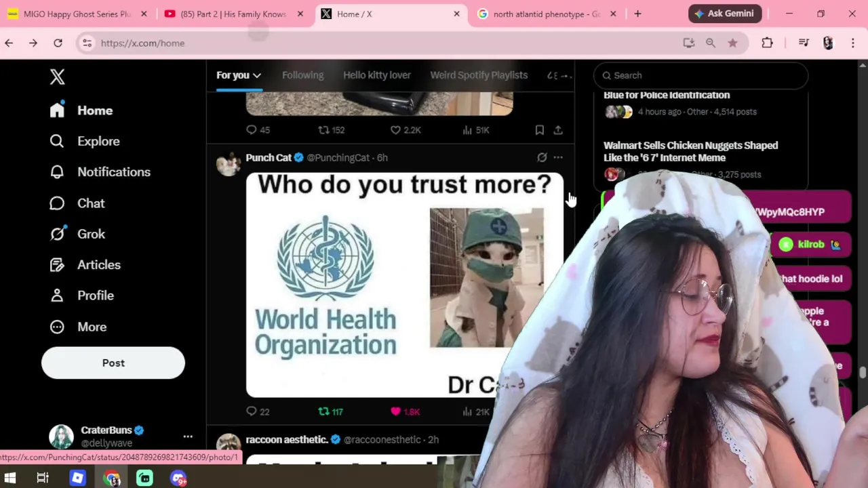Screen dimensions: 868x488
Task: Open Grok in the sidebar
Action: [x=77, y=234]
